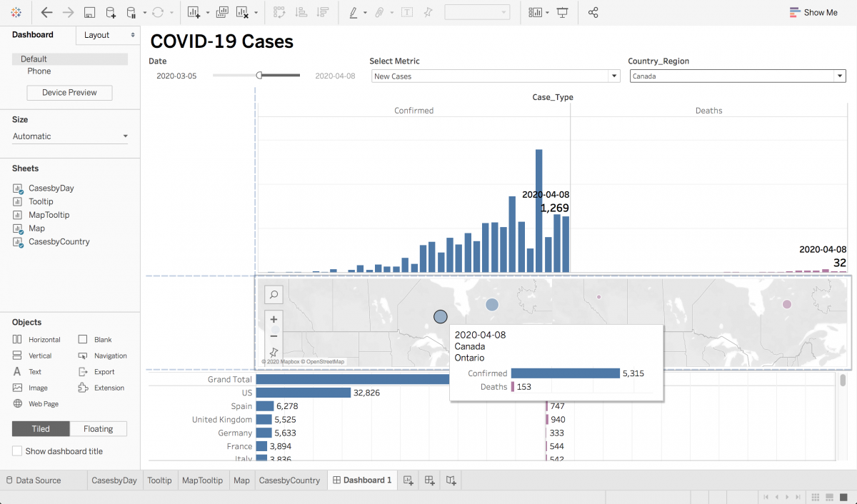The height and width of the screenshot is (504, 857).
Task: Open the map search magnifier
Action: [274, 294]
